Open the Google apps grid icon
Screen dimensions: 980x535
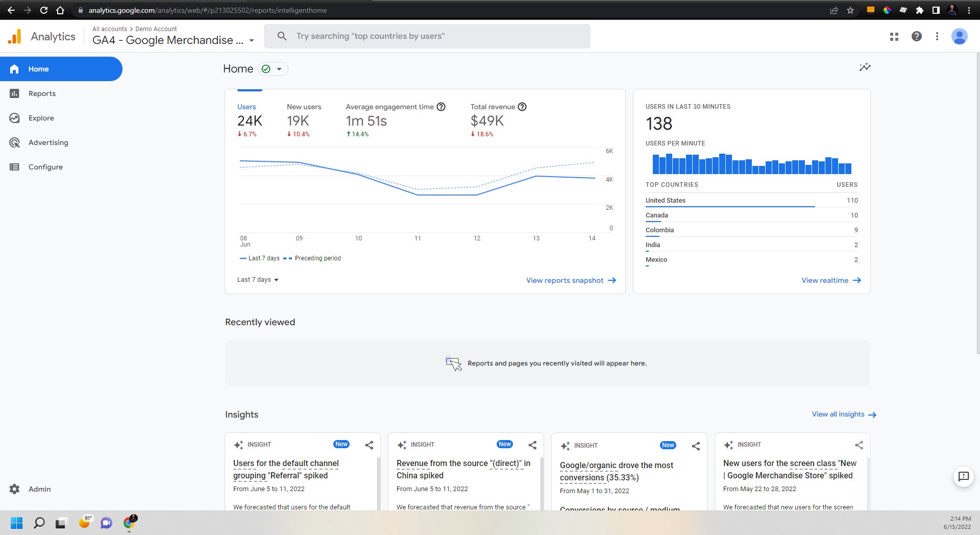tap(894, 36)
